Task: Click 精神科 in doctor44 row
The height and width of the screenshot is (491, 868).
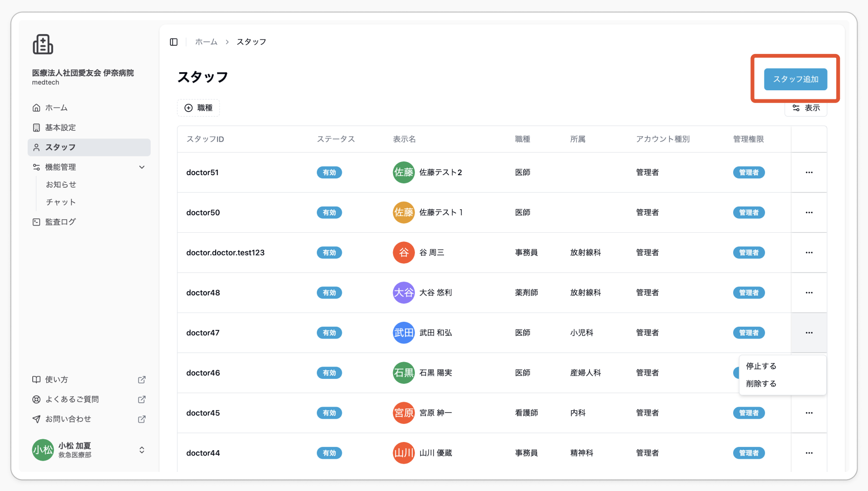Action: coord(582,453)
